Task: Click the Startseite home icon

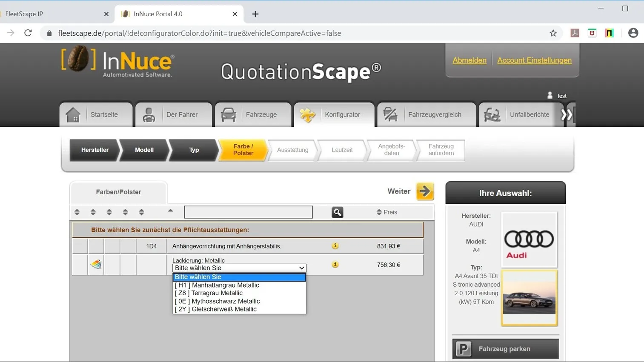Action: coord(73,114)
